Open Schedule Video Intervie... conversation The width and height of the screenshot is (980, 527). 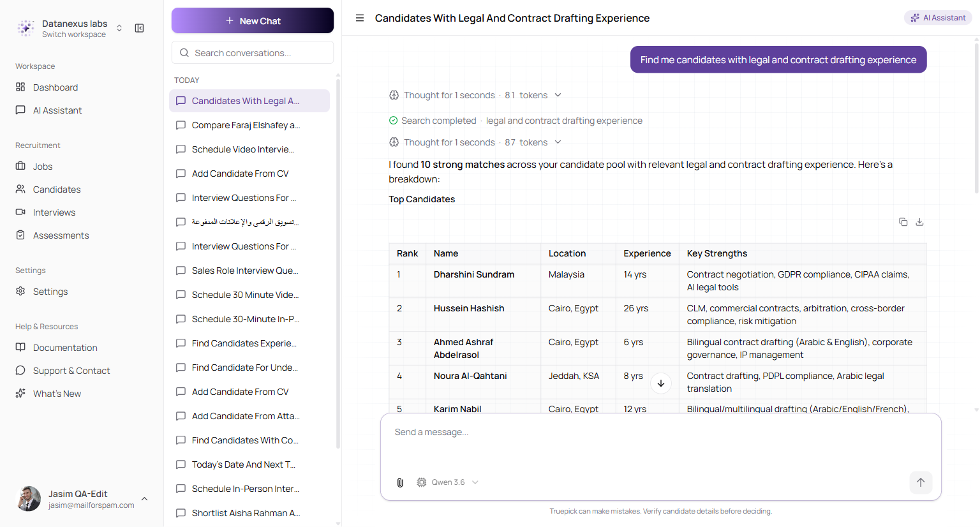tap(249, 149)
